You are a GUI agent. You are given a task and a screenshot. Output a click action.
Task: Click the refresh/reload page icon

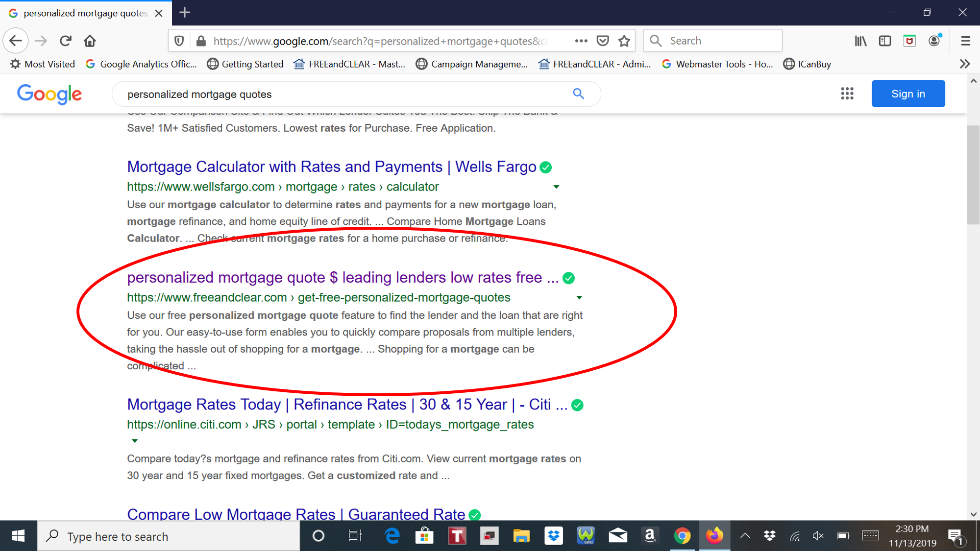pyautogui.click(x=65, y=40)
